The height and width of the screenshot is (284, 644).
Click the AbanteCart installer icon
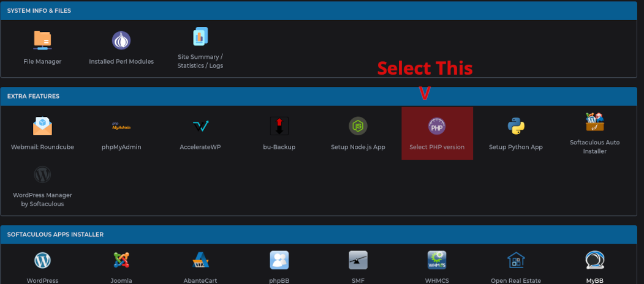click(200, 260)
